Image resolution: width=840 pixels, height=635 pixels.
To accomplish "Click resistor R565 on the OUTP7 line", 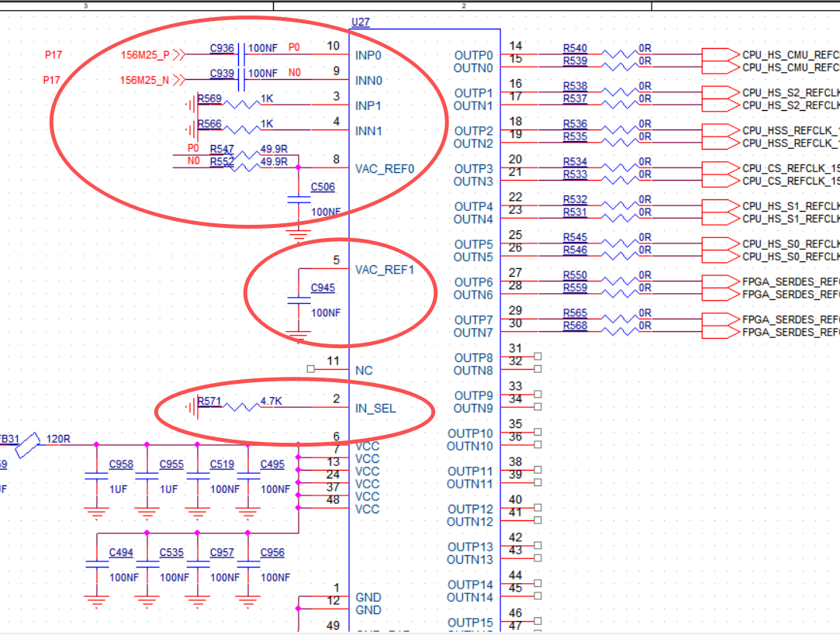I will (x=619, y=319).
